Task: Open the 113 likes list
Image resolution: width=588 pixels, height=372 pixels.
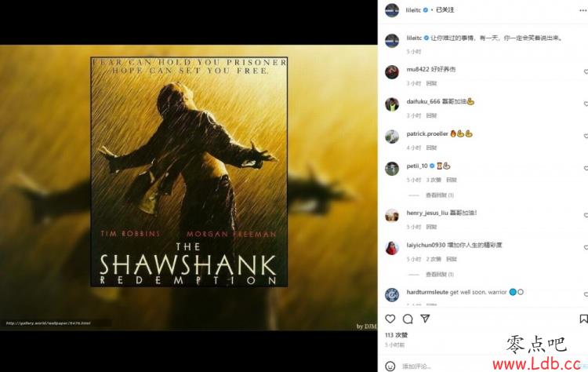Action: click(396, 335)
